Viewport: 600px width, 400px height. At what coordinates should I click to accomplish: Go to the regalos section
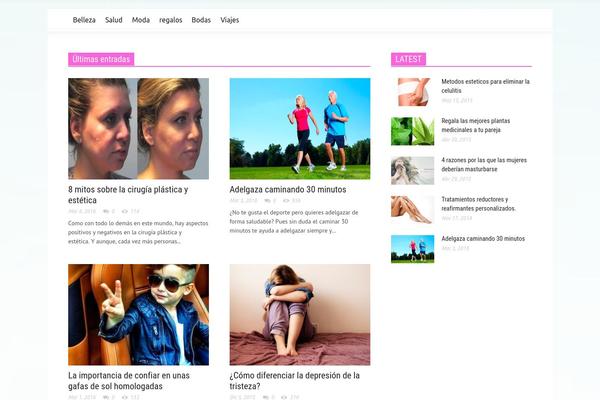point(171,20)
